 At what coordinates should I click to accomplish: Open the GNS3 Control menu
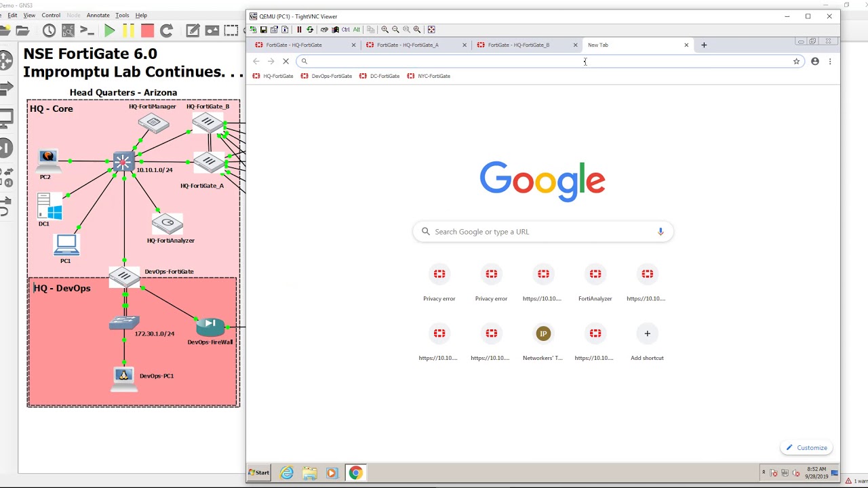(x=51, y=15)
